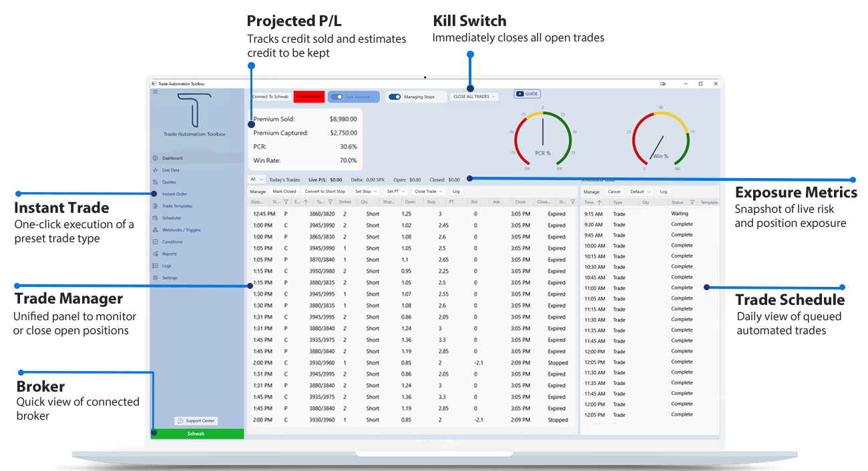This screenshot has width=868, height=471.
Task: Expand the Default dropdown in Scheduled Tasks
Action: [640, 191]
